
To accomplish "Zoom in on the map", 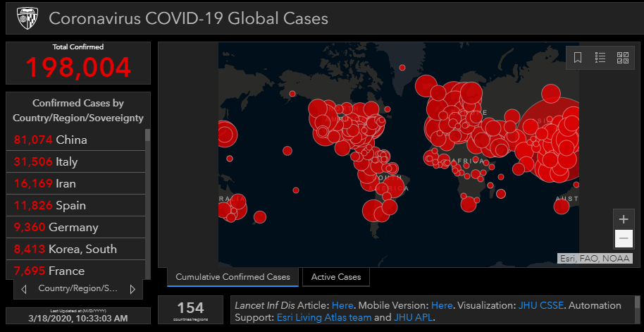I will coord(624,219).
